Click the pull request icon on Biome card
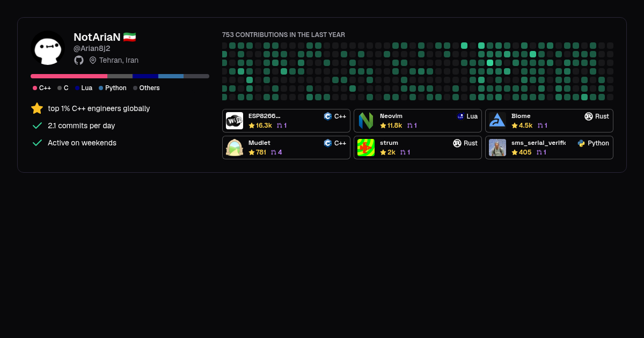Screen dimensions: 644x338 pos(540,126)
